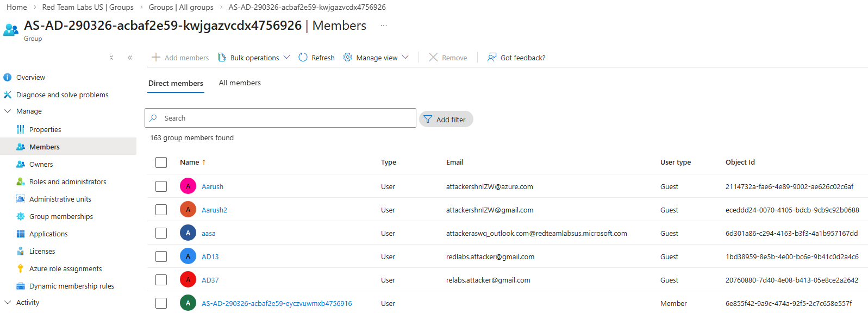Open the Bulk operations dropdown
868x313 pixels.
point(254,58)
